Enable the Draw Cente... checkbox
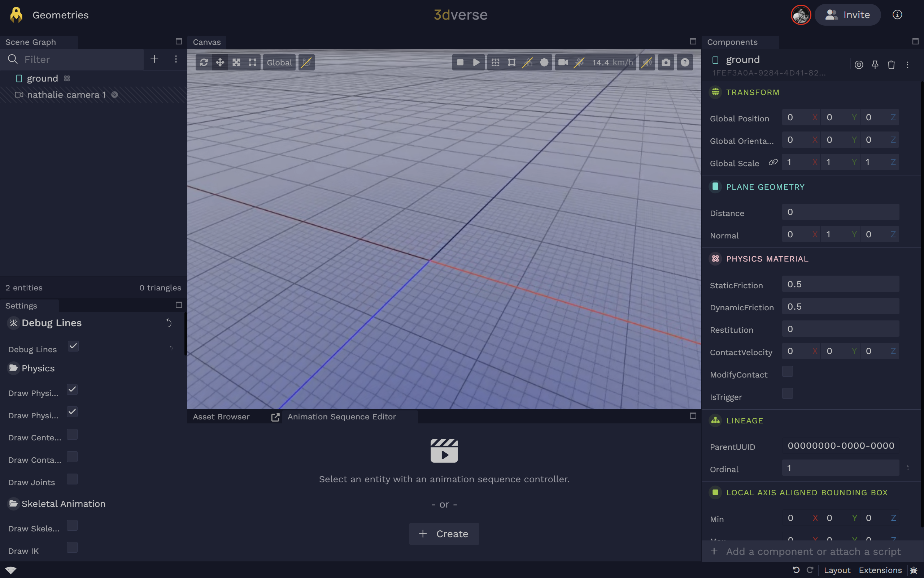Screen dimensions: 924x578 pos(72,434)
